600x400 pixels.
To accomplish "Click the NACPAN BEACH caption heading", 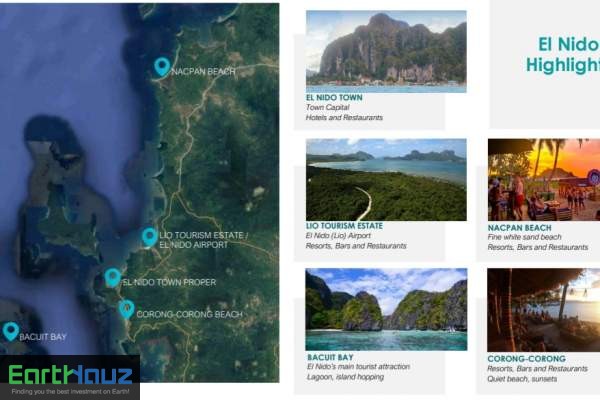I will 519,228.
